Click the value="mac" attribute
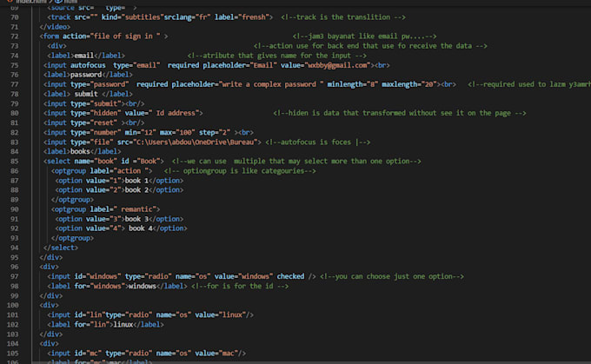Screen dimensions: 591x364 (x=216, y=354)
